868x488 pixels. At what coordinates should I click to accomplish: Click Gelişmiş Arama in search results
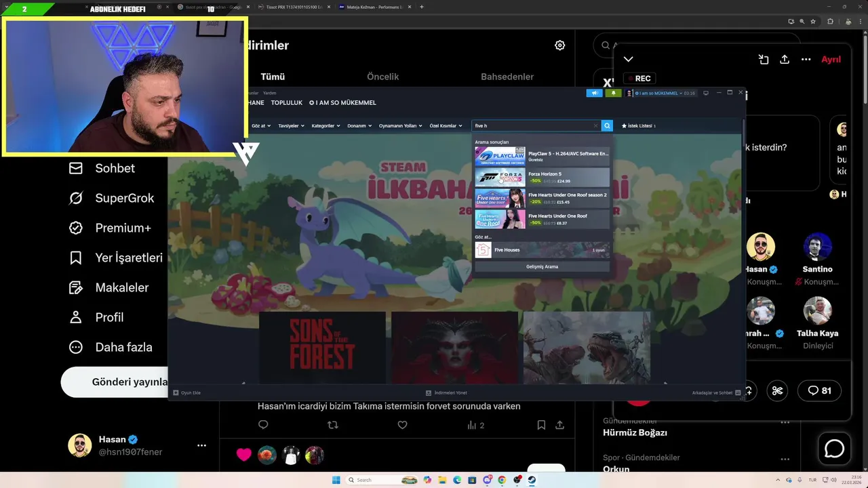pos(542,266)
